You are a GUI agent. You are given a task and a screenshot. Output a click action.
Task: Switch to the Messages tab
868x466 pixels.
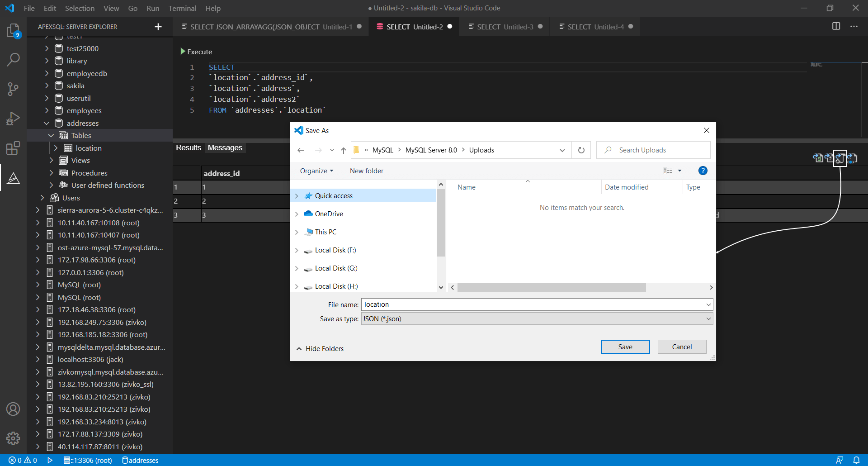click(x=225, y=147)
